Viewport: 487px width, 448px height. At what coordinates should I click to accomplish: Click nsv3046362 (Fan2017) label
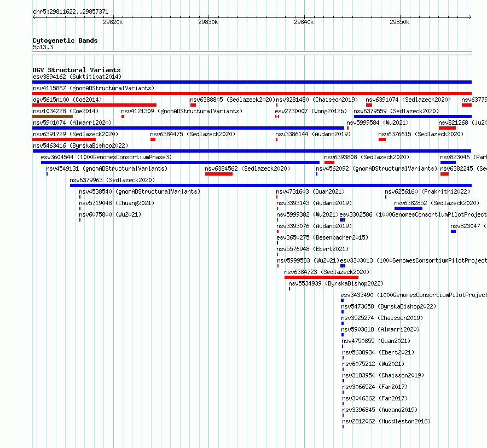(375, 398)
